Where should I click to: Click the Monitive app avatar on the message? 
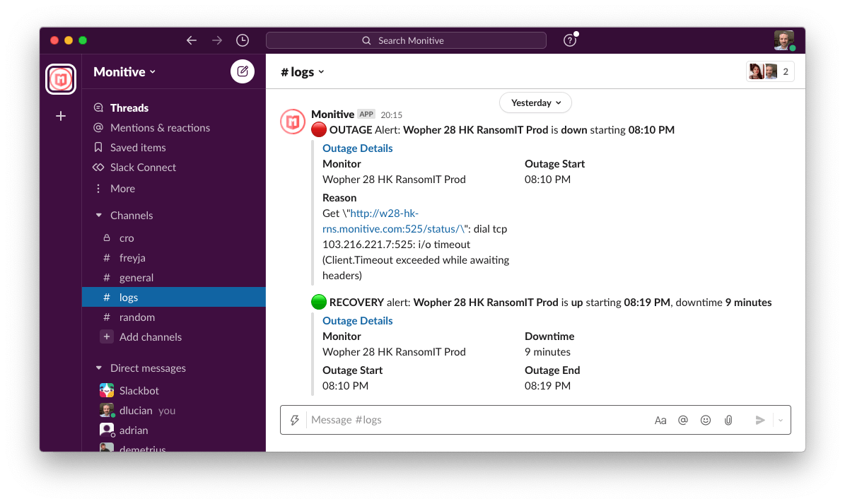coord(292,121)
